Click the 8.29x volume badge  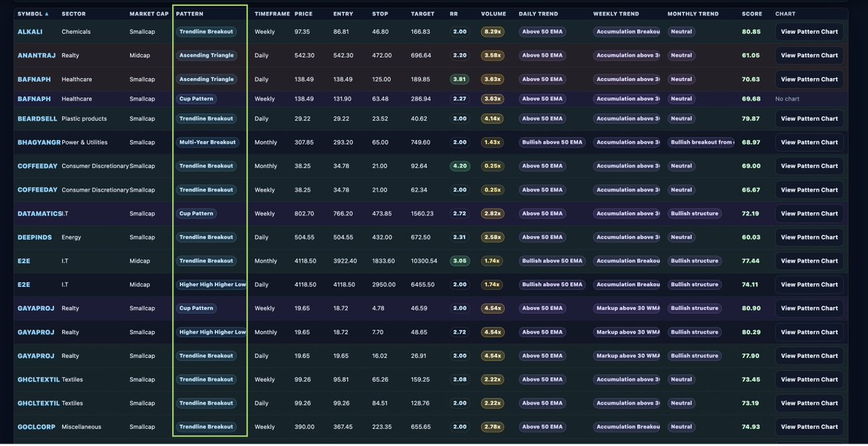(x=493, y=32)
